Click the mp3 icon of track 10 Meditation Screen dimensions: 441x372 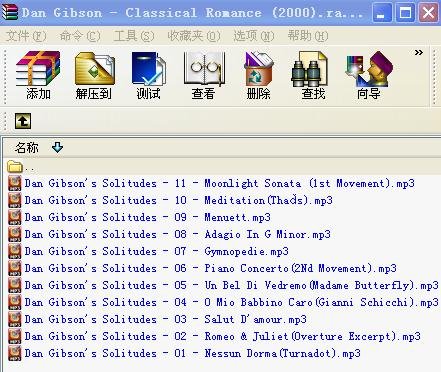click(15, 200)
